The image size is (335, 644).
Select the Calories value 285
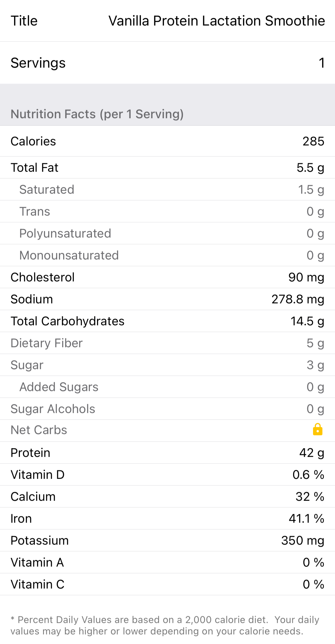click(313, 141)
